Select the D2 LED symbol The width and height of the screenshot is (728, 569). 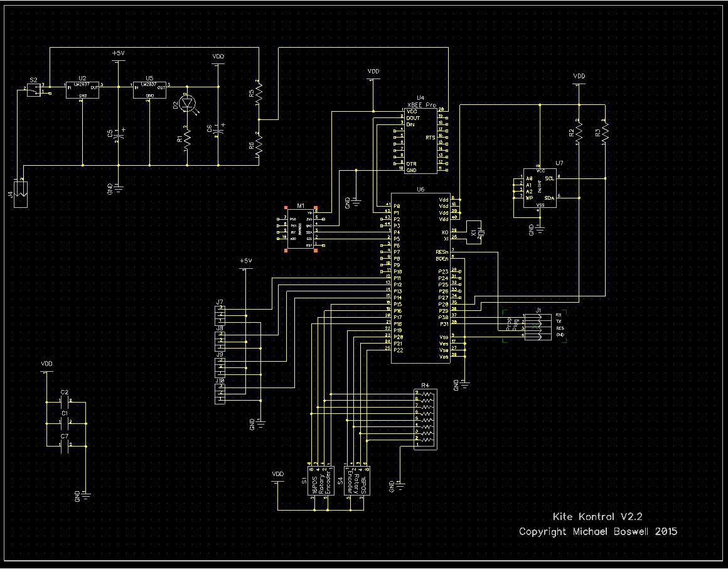pyautogui.click(x=186, y=104)
